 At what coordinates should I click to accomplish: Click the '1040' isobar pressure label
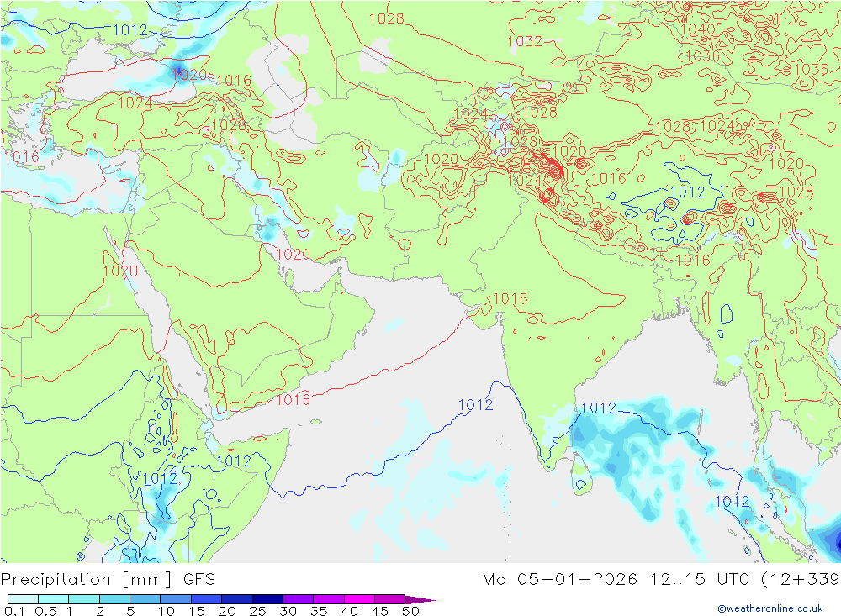(x=697, y=29)
